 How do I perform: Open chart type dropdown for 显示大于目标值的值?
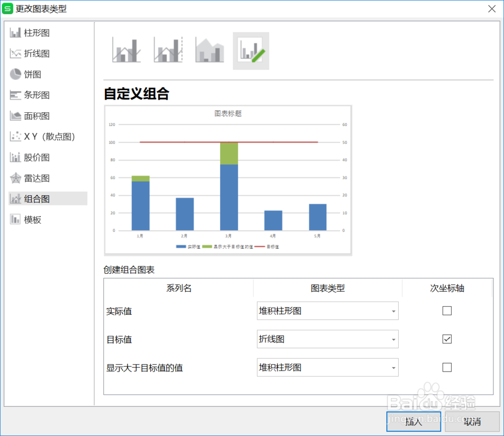point(328,368)
